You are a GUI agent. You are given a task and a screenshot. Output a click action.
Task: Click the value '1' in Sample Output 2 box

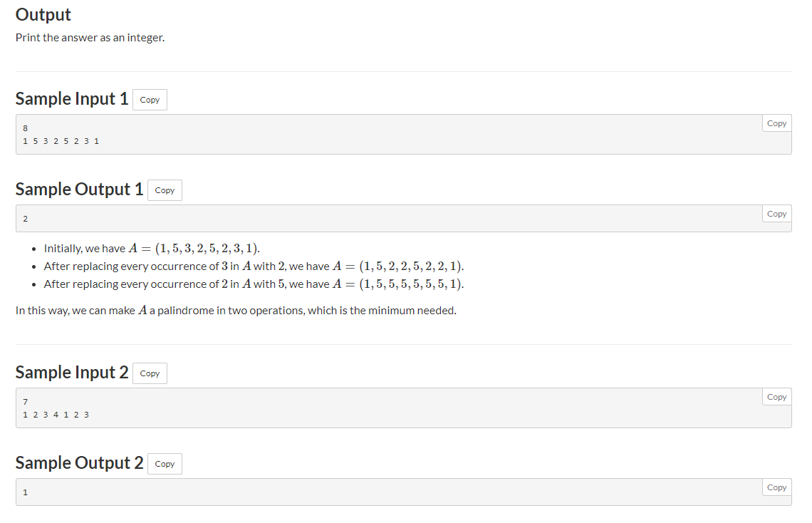(26, 492)
